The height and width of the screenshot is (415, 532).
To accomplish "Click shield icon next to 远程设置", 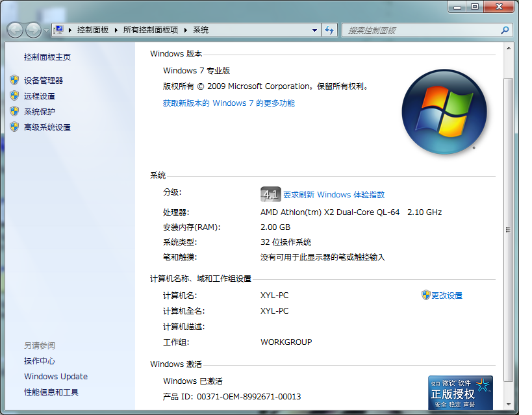I will [14, 95].
